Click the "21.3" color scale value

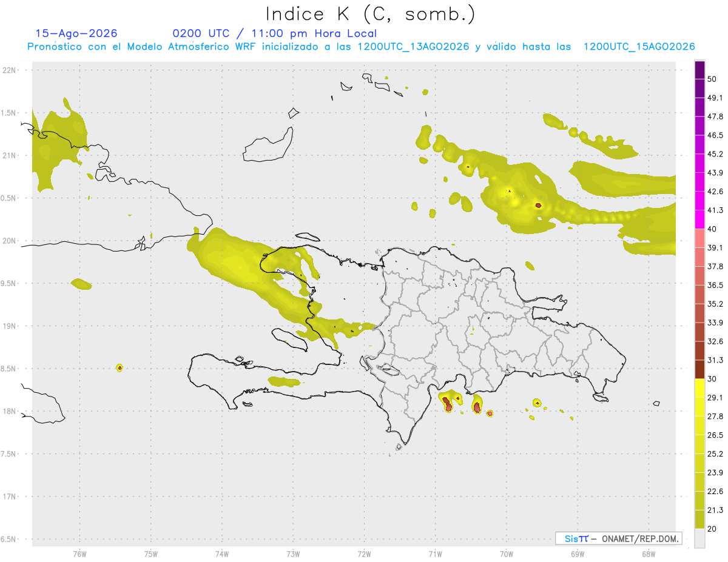[715, 510]
